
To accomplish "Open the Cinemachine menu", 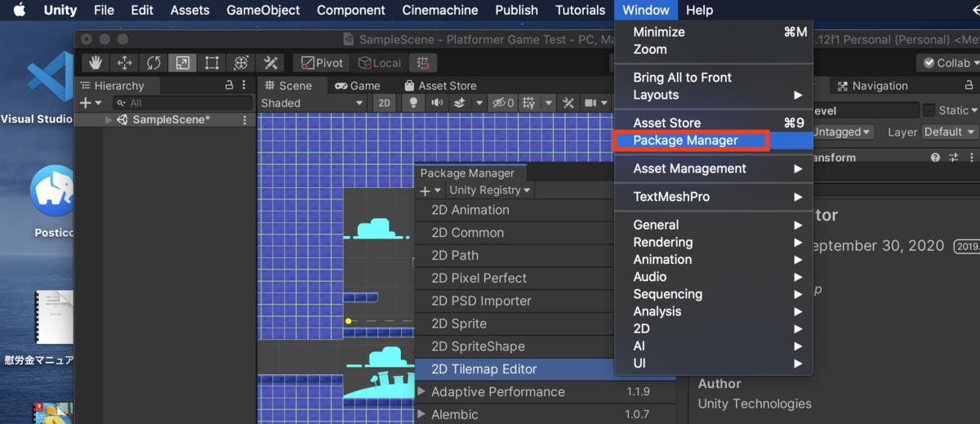I will pyautogui.click(x=440, y=11).
